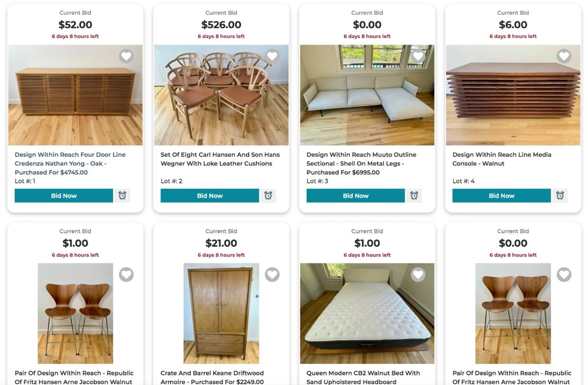The width and height of the screenshot is (588, 385).
Task: Click alarm clock icon for Lot 2
Action: pyautogui.click(x=268, y=196)
